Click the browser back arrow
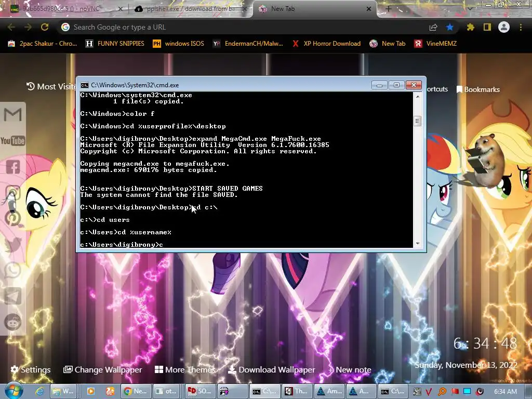 11,27
